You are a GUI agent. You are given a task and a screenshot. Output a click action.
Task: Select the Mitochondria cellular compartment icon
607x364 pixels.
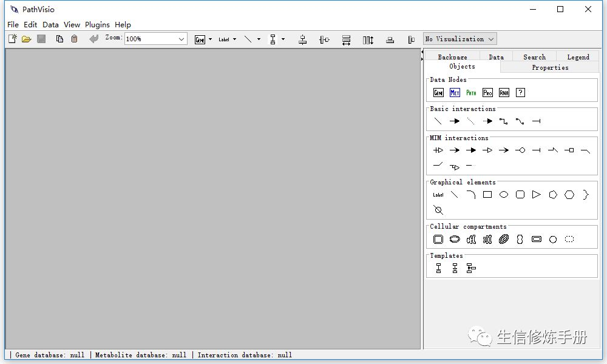(504, 240)
